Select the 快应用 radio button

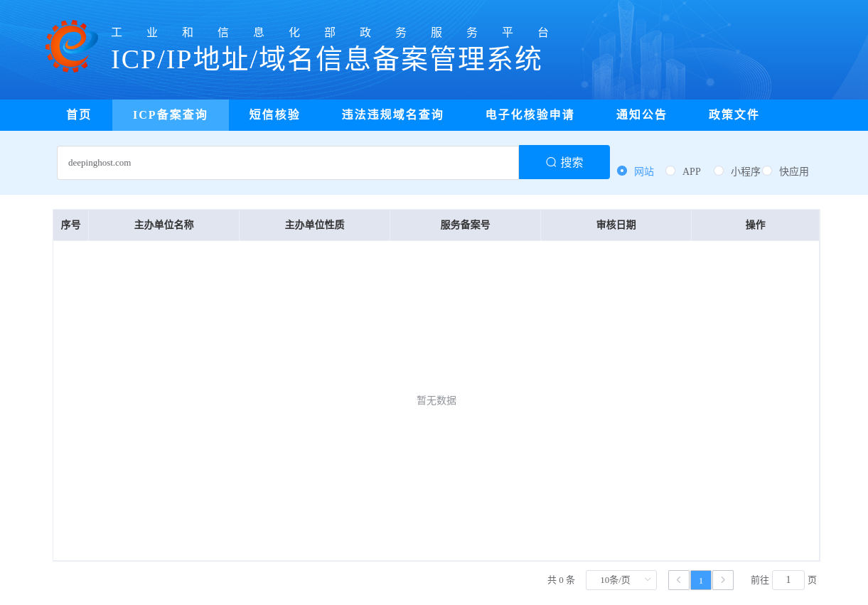(767, 171)
